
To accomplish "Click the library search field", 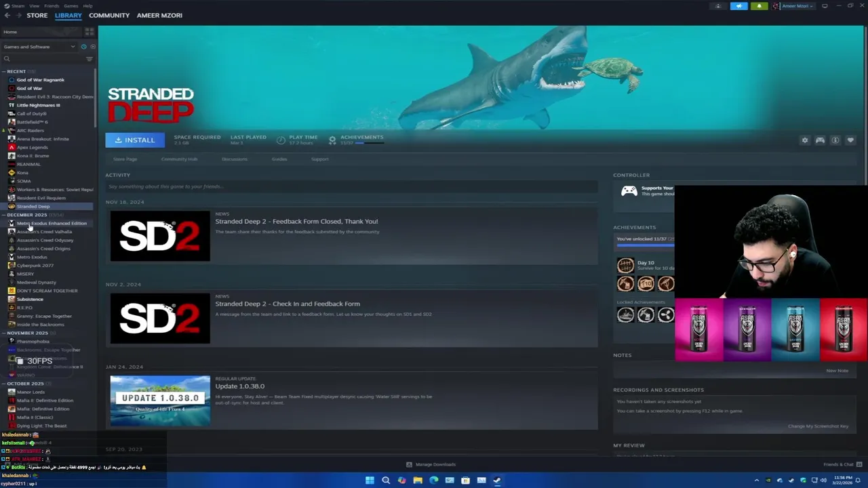I will click(x=43, y=59).
